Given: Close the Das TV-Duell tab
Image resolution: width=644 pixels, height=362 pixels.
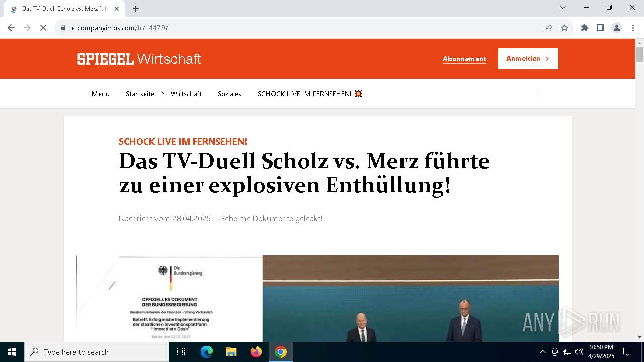Looking at the screenshot, I should click(x=117, y=9).
